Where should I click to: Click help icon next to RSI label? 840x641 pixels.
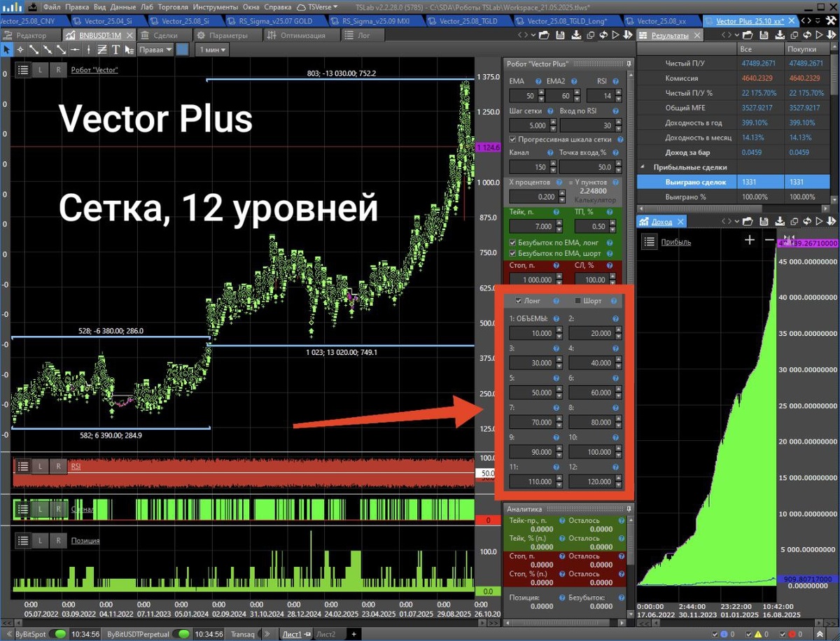pos(615,81)
